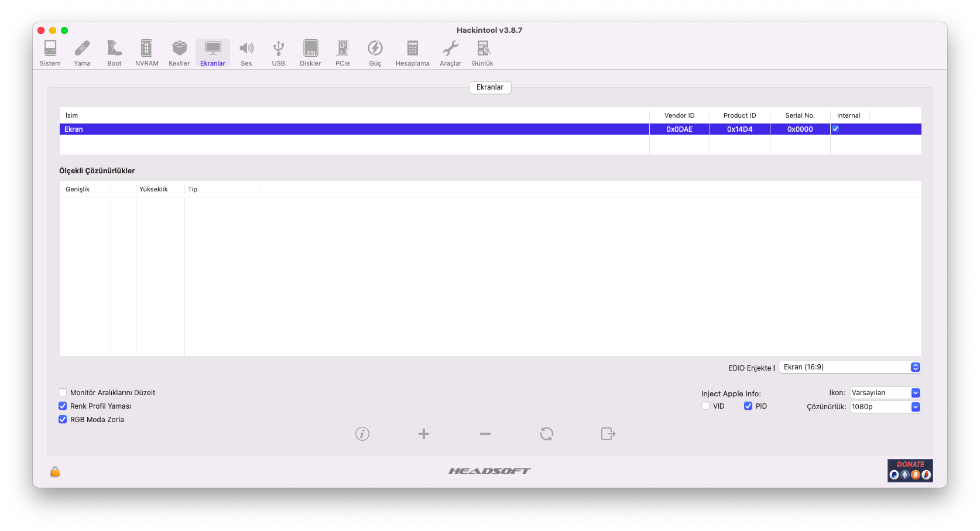The image size is (980, 531).
Task: Switch to the Araçlar toolbar tab
Action: [450, 53]
